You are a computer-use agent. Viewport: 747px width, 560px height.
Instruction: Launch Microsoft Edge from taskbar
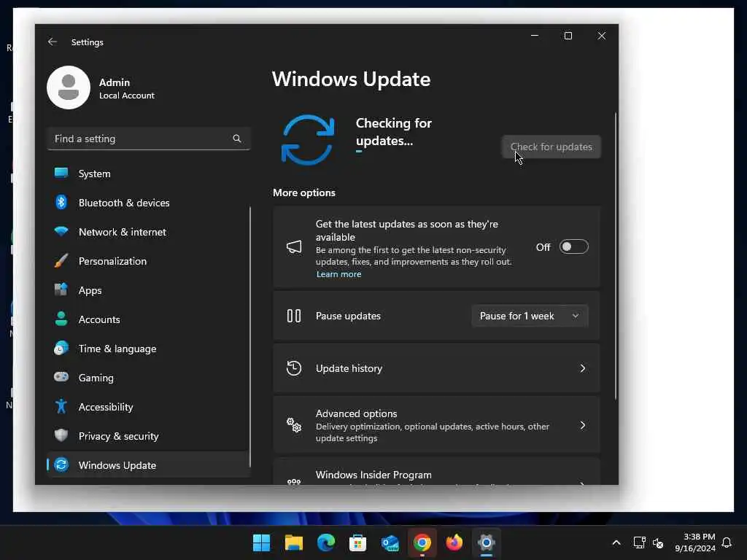326,542
